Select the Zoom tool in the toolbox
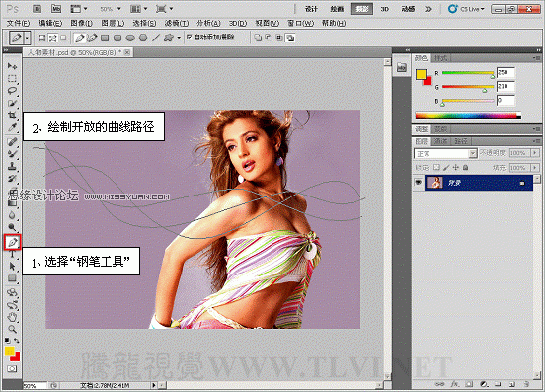This screenshot has width=545, height=392. [x=12, y=329]
